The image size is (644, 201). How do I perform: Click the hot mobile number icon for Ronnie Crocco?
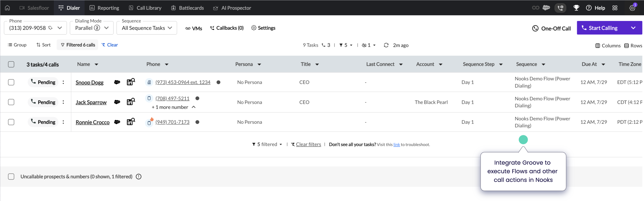pyautogui.click(x=149, y=122)
